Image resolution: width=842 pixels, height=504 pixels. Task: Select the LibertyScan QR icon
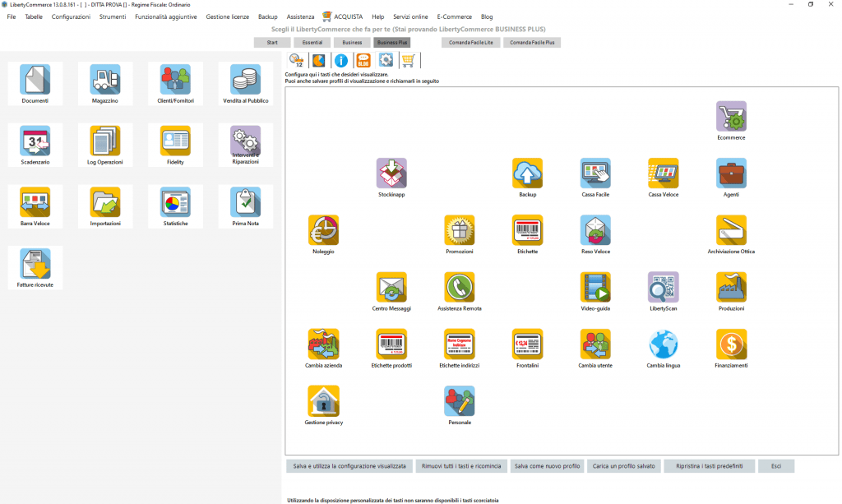click(x=664, y=287)
